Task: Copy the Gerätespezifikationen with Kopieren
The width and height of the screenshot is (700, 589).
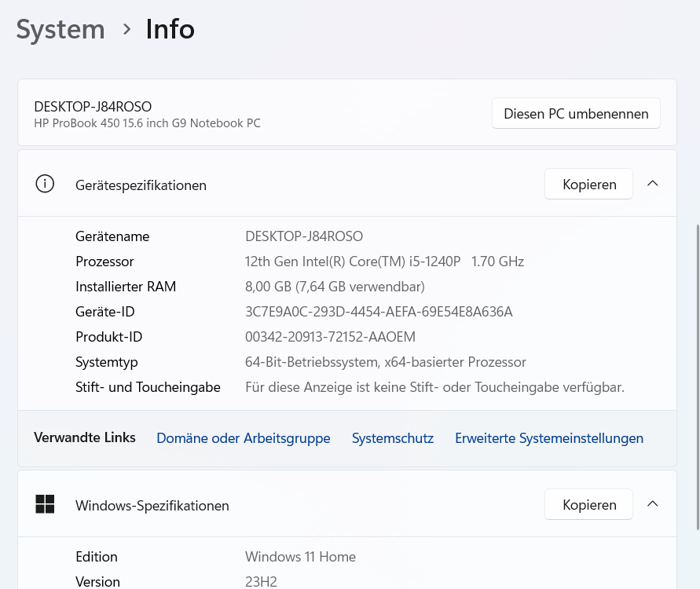Action: 589,185
